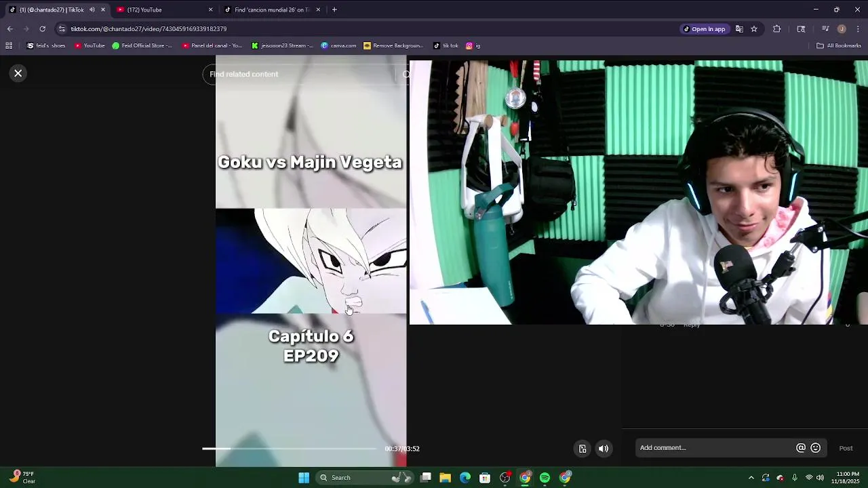868x488 pixels.
Task: Open Chrome three-dot menu
Action: point(858,29)
